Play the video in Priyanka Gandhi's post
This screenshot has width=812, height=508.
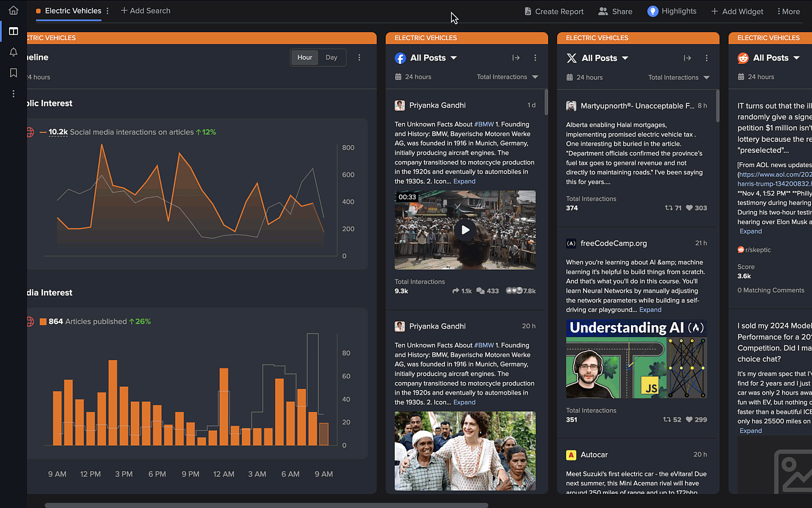click(465, 230)
